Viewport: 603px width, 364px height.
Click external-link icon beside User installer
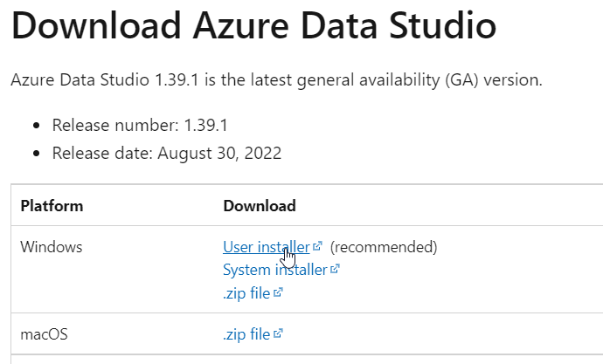coord(317,247)
